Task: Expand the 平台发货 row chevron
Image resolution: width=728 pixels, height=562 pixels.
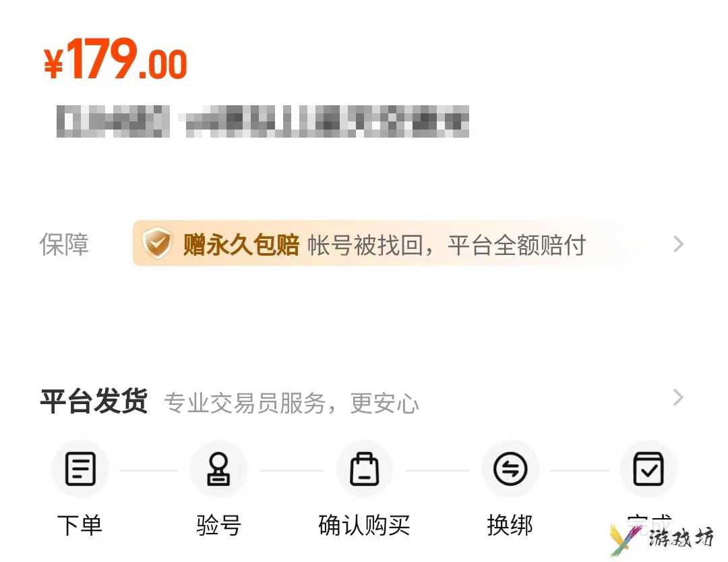Action: pyautogui.click(x=678, y=397)
